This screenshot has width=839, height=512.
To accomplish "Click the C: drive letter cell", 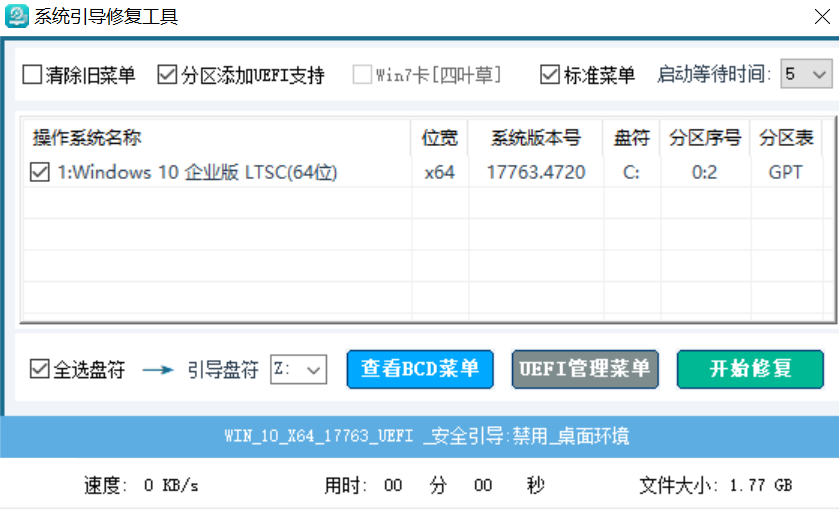I will click(x=631, y=172).
